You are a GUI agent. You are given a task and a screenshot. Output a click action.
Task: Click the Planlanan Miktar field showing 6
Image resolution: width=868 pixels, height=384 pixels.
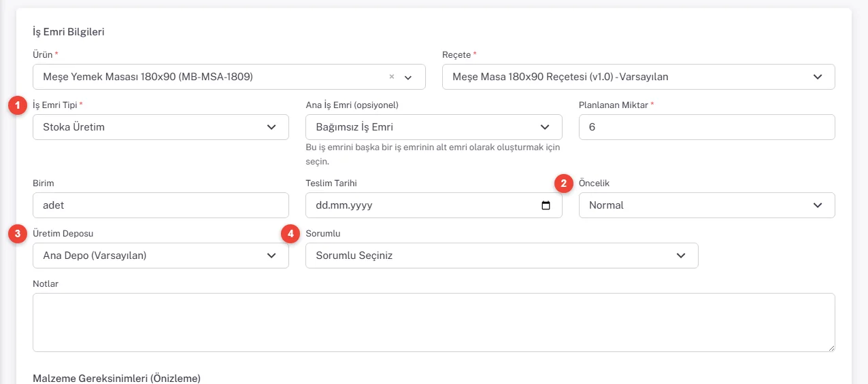[707, 127]
